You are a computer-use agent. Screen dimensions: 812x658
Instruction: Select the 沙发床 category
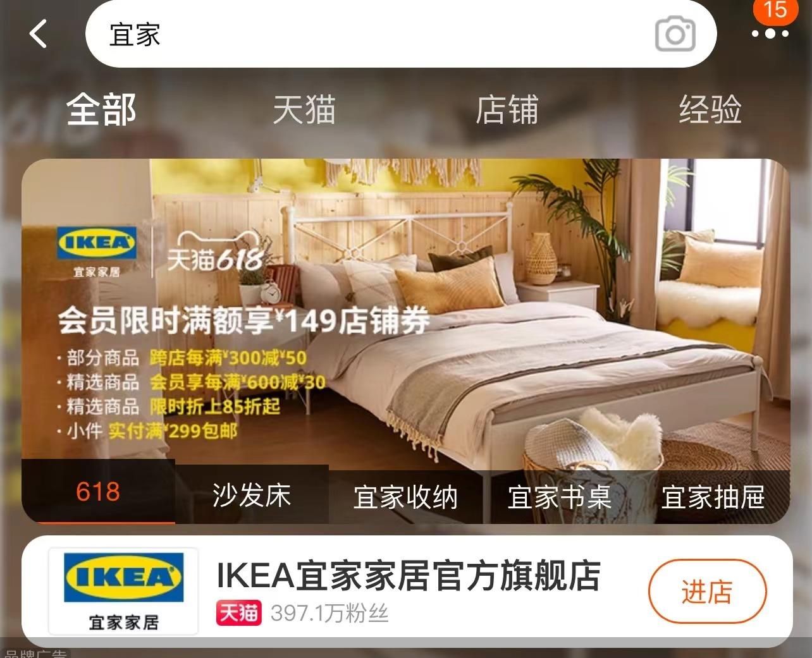click(x=252, y=495)
